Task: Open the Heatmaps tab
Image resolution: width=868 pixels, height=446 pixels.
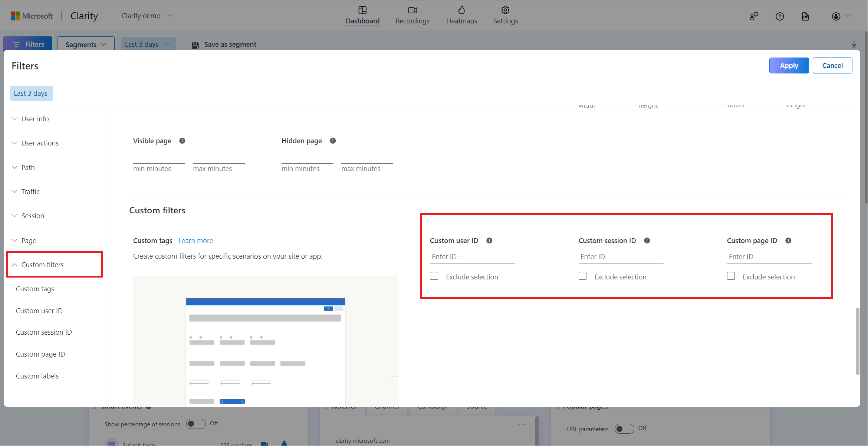Action: (x=461, y=15)
